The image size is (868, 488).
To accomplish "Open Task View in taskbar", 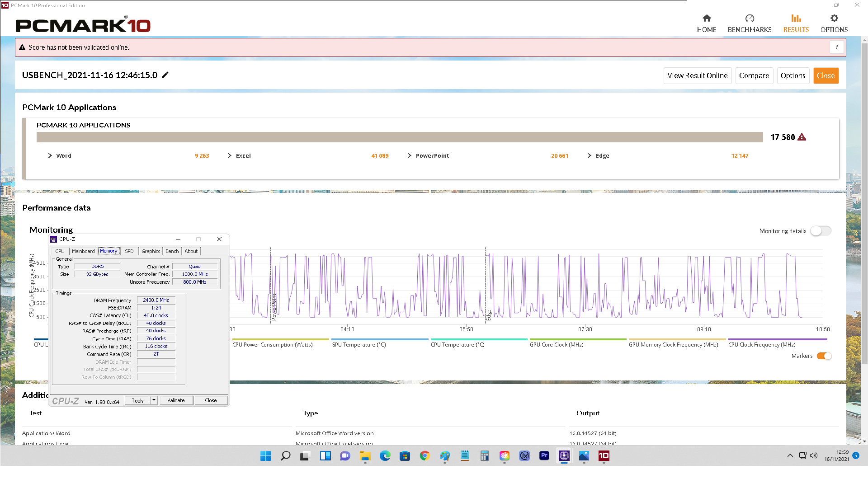I will pyautogui.click(x=305, y=456).
